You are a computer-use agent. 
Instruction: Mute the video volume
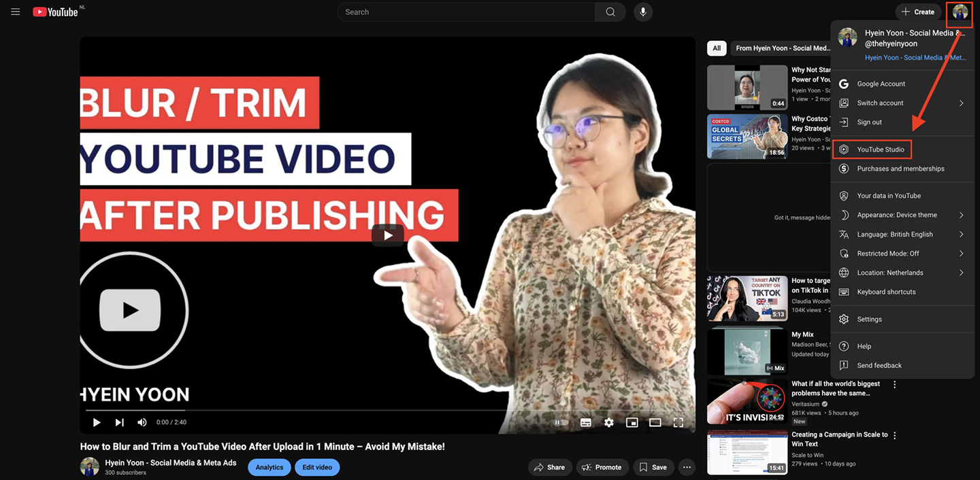pyautogui.click(x=142, y=422)
